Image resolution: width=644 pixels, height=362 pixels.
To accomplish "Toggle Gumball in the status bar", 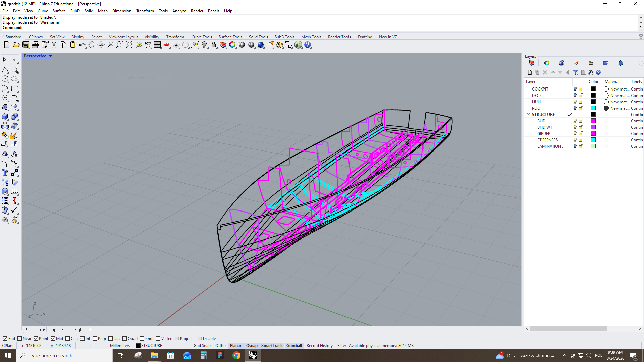I will (294, 346).
